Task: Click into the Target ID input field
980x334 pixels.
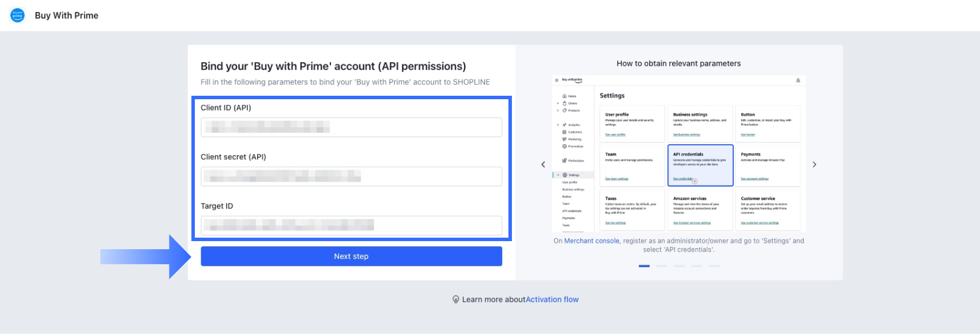Action: pyautogui.click(x=351, y=225)
